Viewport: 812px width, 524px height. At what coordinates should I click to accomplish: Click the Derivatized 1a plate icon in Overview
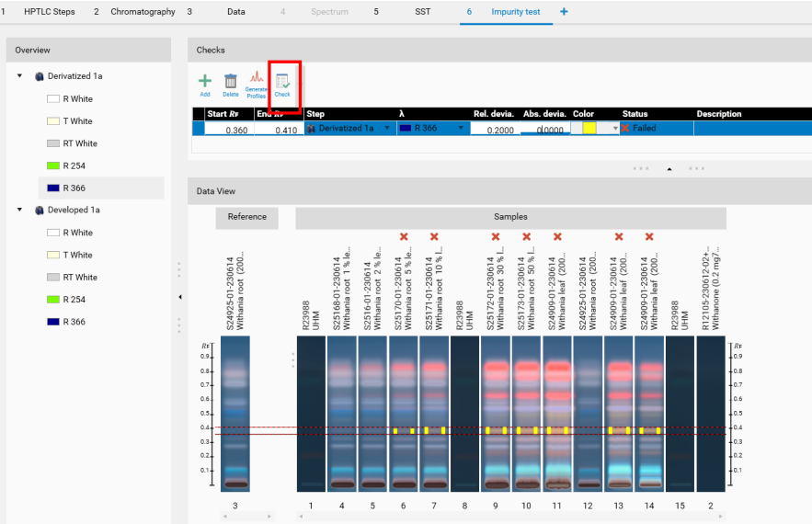tap(39, 76)
